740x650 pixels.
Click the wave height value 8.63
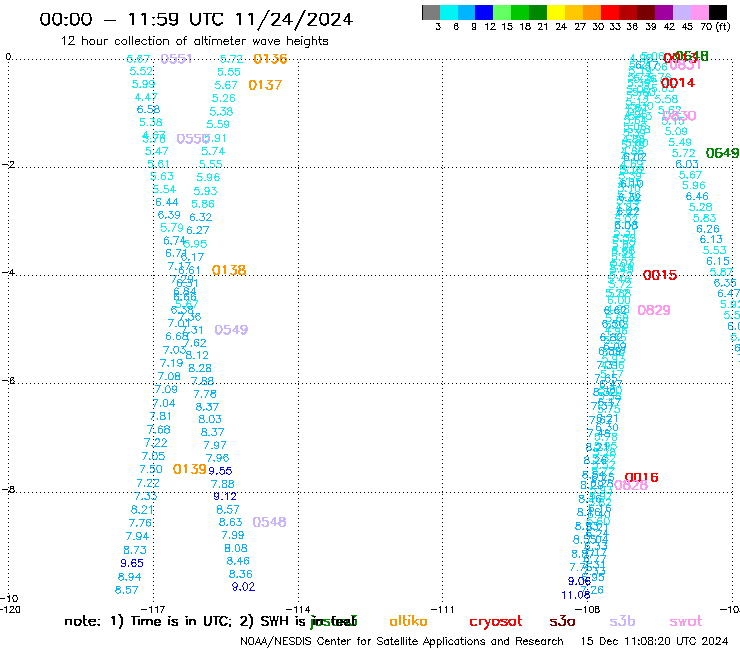(230, 522)
